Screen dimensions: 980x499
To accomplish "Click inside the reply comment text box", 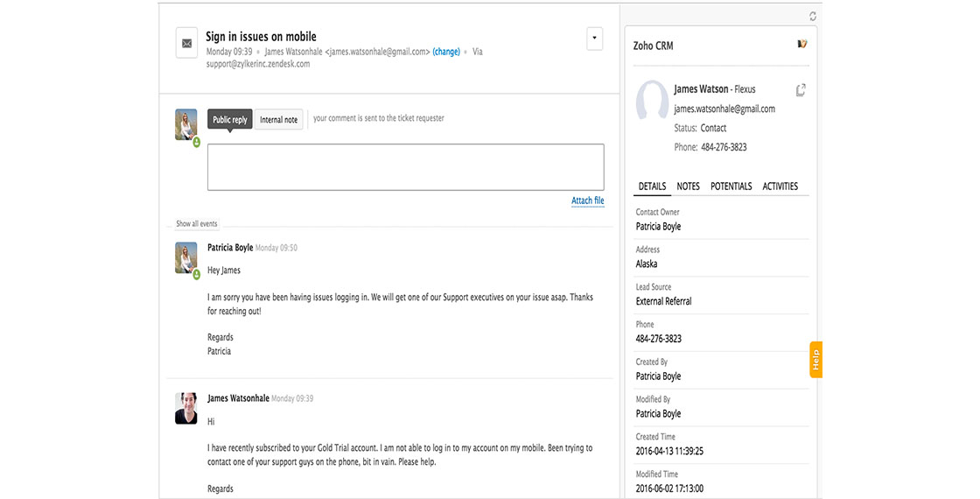I will coord(406,167).
